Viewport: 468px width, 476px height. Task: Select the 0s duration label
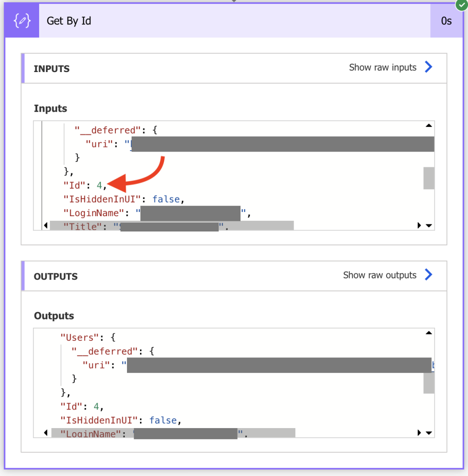click(446, 20)
